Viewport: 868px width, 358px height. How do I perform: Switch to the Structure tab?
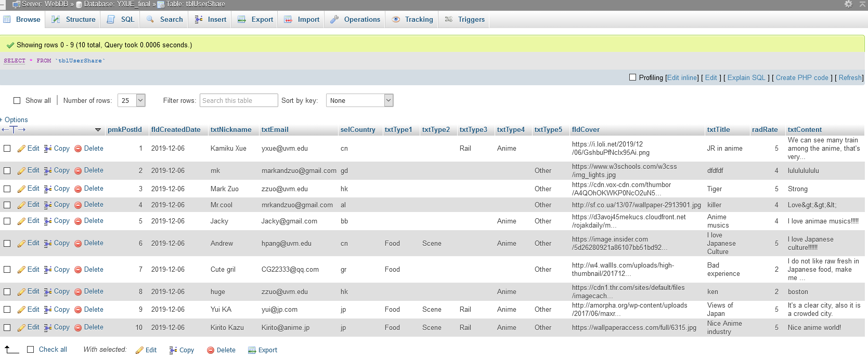74,19
